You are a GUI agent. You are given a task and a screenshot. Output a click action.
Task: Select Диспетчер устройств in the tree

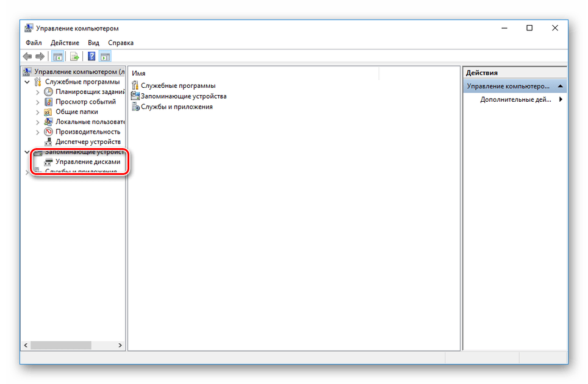[x=88, y=141]
